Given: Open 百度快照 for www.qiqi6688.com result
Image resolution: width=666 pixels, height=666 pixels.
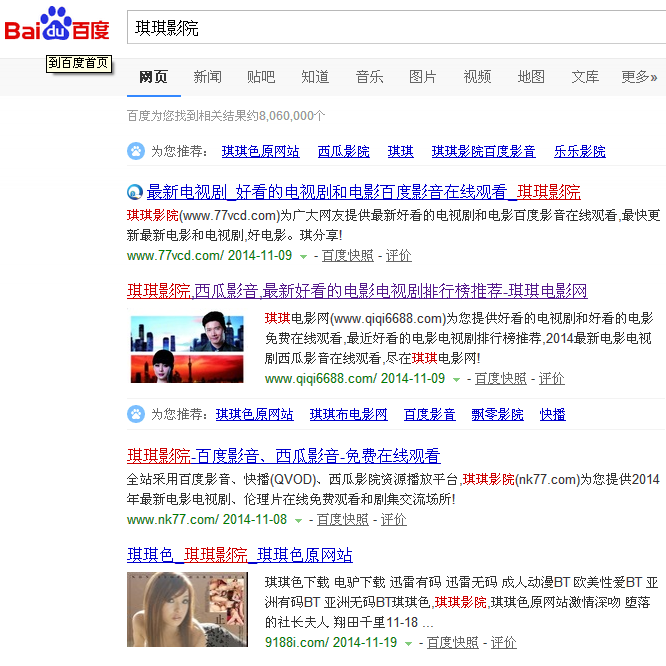Looking at the screenshot, I should coord(500,379).
